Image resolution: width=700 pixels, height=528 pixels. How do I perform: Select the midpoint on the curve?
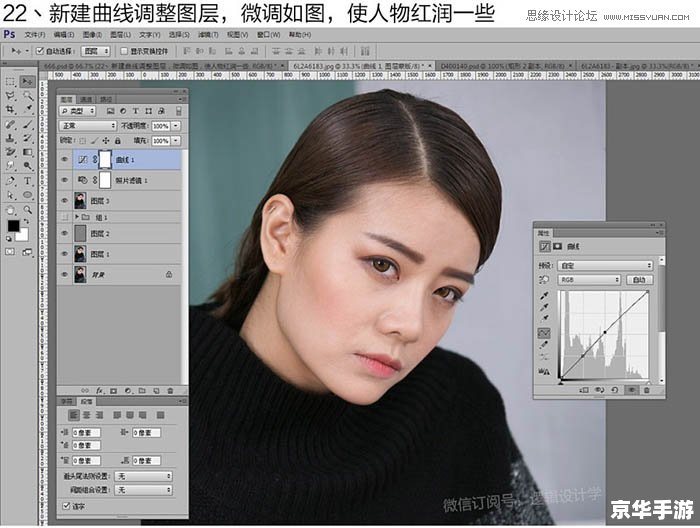pos(605,332)
